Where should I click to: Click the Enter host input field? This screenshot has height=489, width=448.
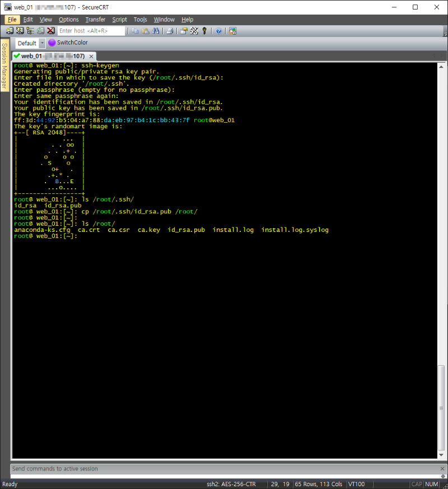point(91,31)
